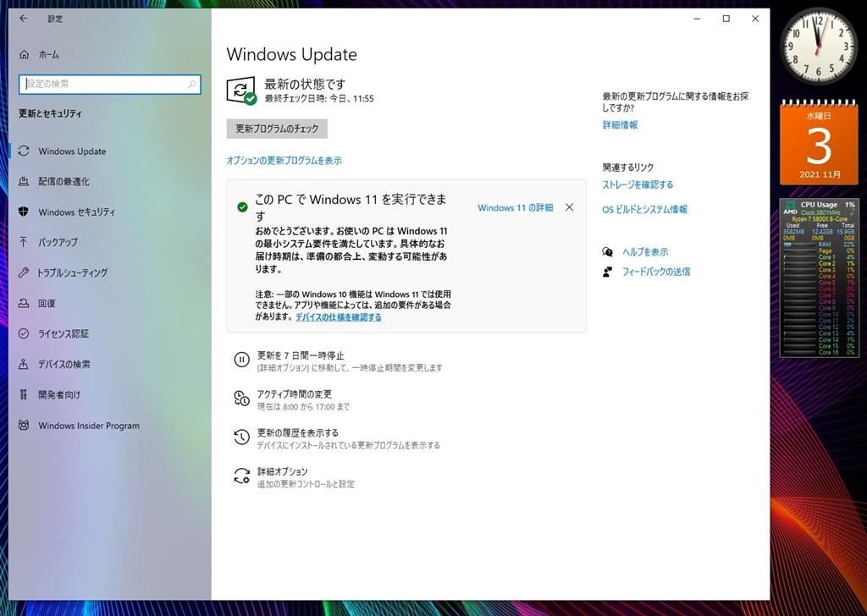
Task: Click the CPU Usage meter gadget
Action: (819, 278)
